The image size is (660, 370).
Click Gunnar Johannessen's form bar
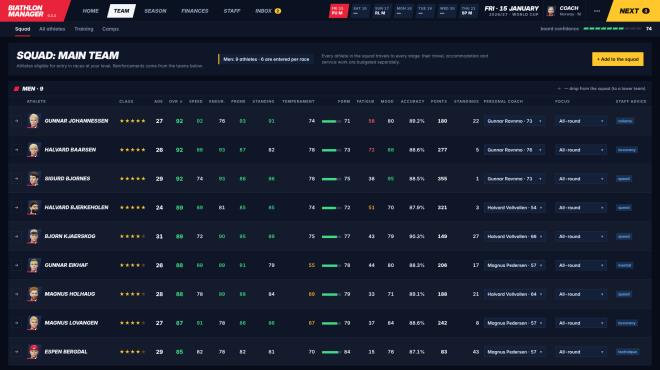(x=331, y=121)
